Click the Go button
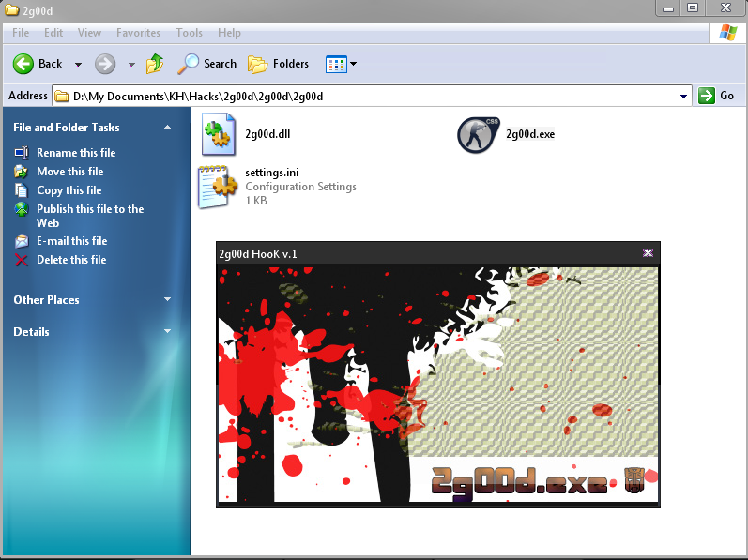Image resolution: width=748 pixels, height=560 pixels. point(716,96)
